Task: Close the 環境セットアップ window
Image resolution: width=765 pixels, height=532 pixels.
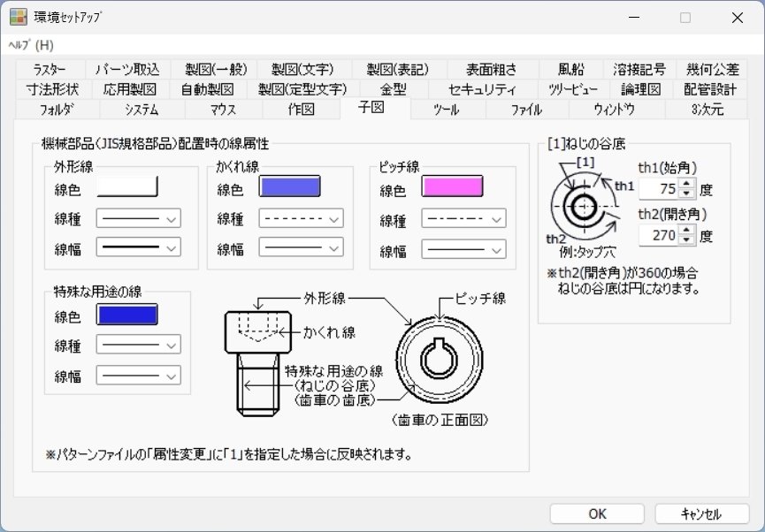Action: 738,18
